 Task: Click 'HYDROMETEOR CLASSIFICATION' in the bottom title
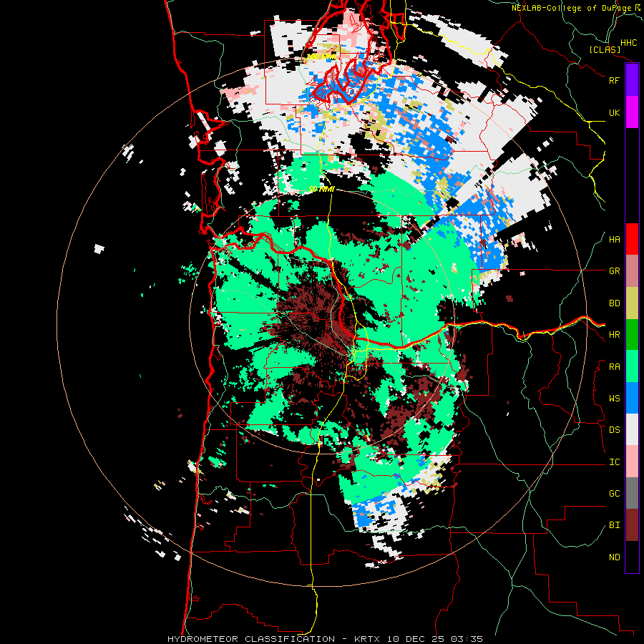tap(251, 639)
